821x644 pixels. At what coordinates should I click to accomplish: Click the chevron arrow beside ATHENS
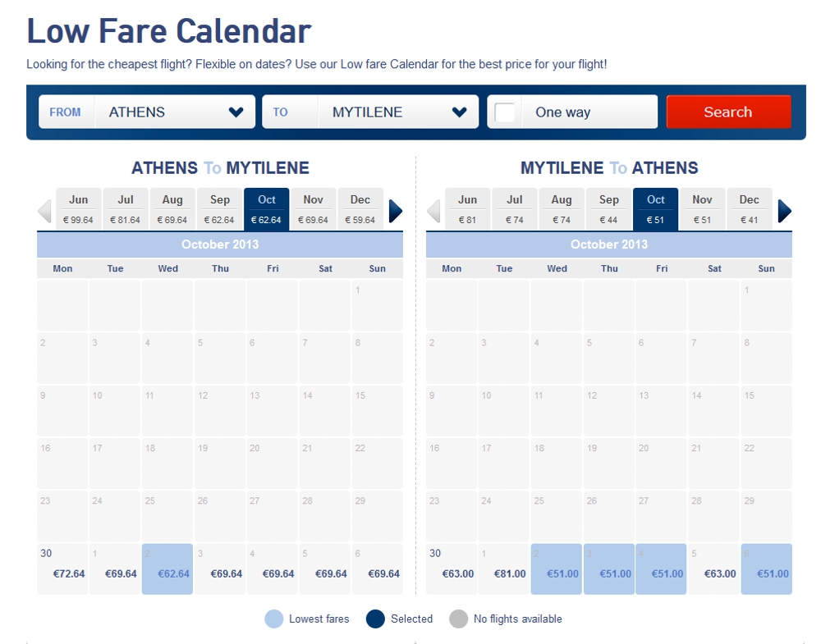click(x=236, y=112)
